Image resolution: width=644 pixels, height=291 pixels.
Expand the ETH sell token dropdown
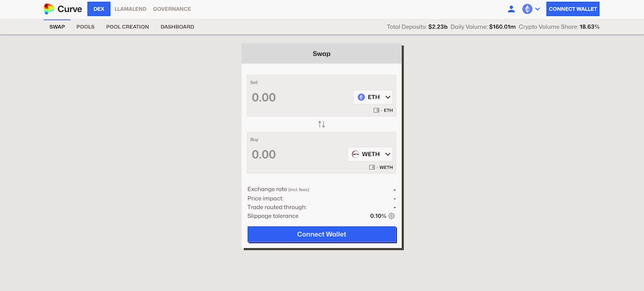[388, 98]
